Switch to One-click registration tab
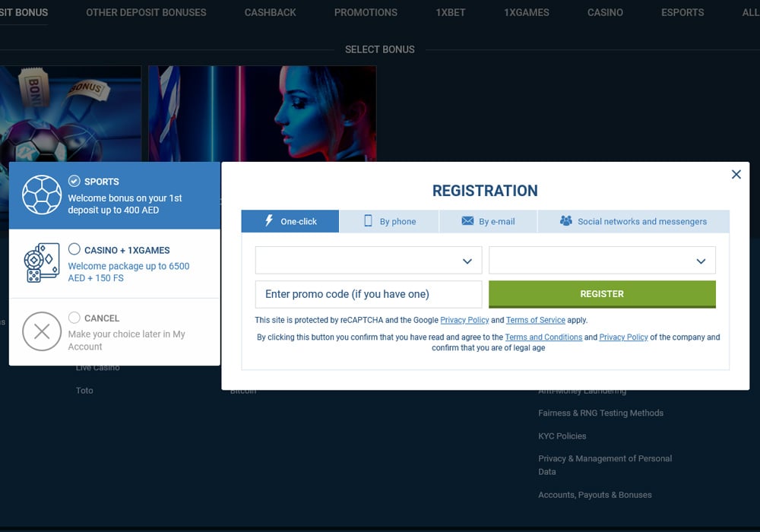760x532 pixels. tap(290, 221)
